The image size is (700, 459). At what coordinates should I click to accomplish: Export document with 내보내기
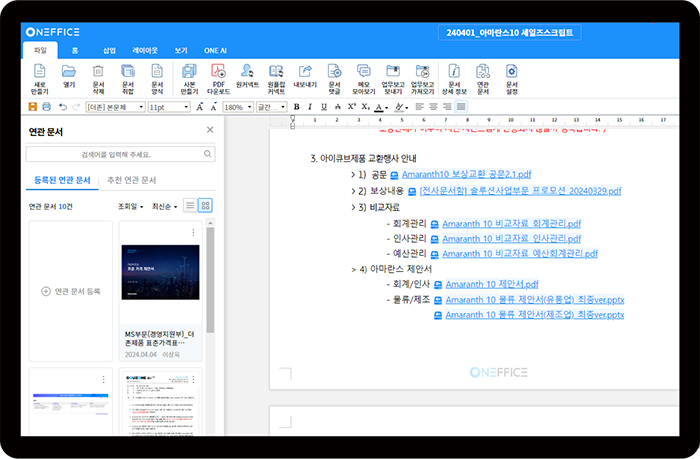pos(305,76)
